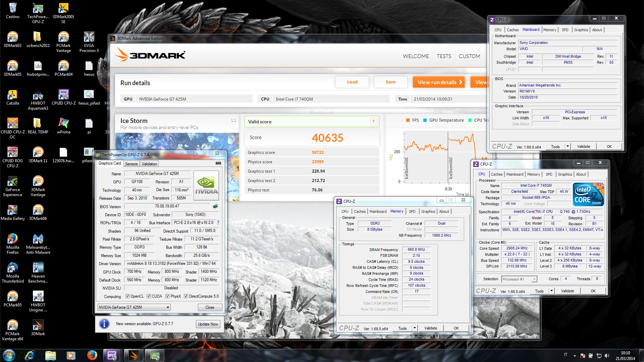Click Update Now for GPU-Z
Image resolution: width=644 pixels, height=362 pixels.
tap(208, 324)
